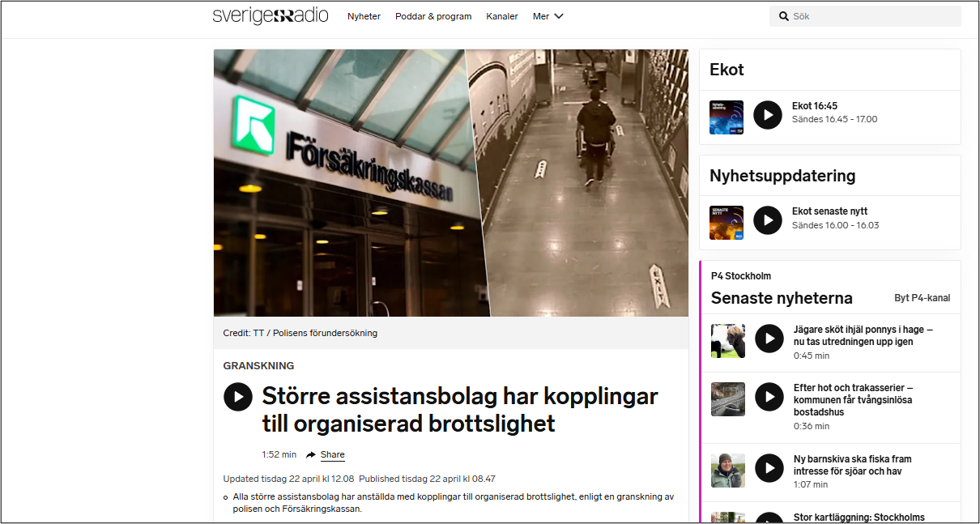Viewport: 980px width, 524px height.
Task: Select the Sändes 16.45 - 17.00 text
Action: click(x=834, y=120)
